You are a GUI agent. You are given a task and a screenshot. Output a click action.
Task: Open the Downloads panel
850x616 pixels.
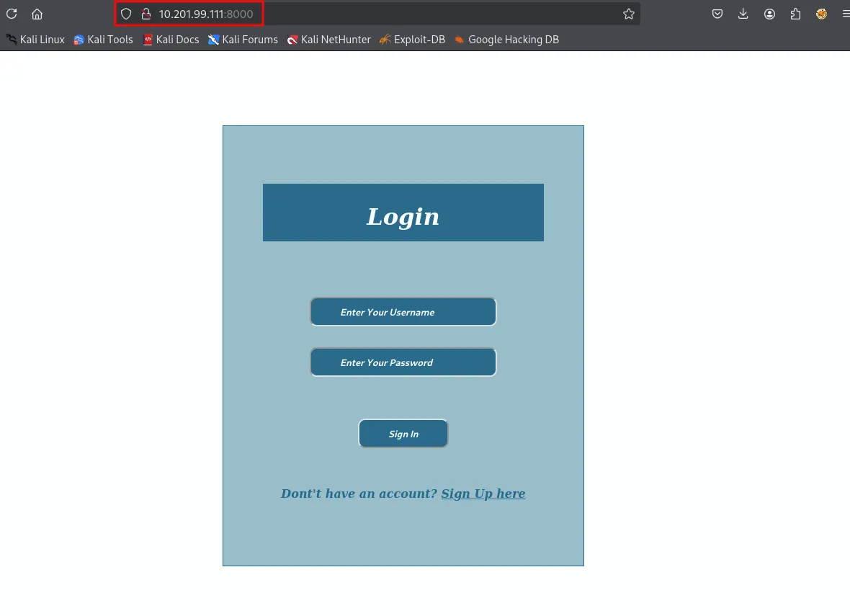(743, 14)
